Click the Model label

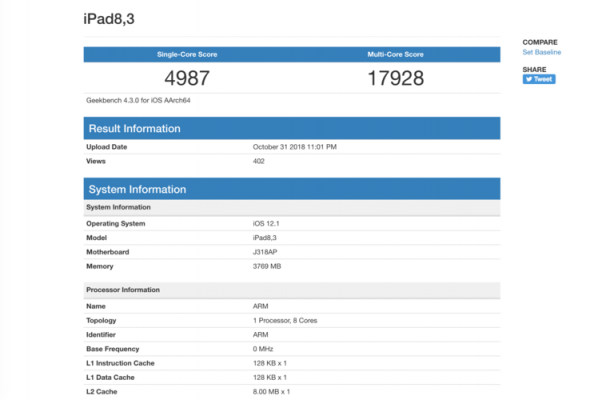click(x=96, y=238)
